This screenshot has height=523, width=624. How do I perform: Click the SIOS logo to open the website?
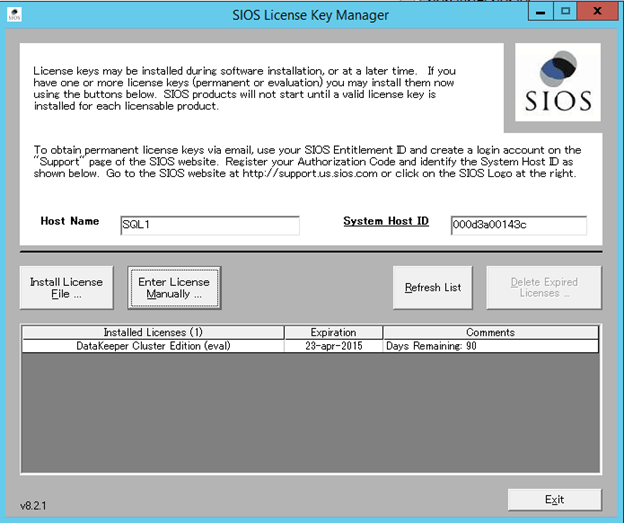click(x=557, y=82)
